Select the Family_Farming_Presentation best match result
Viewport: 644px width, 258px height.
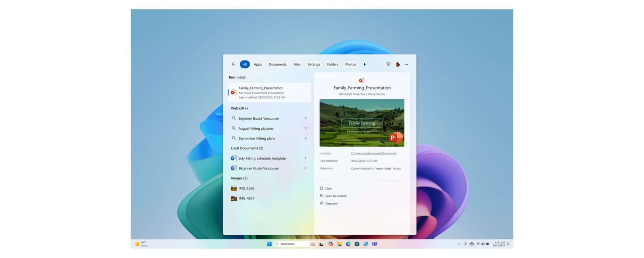pos(269,92)
